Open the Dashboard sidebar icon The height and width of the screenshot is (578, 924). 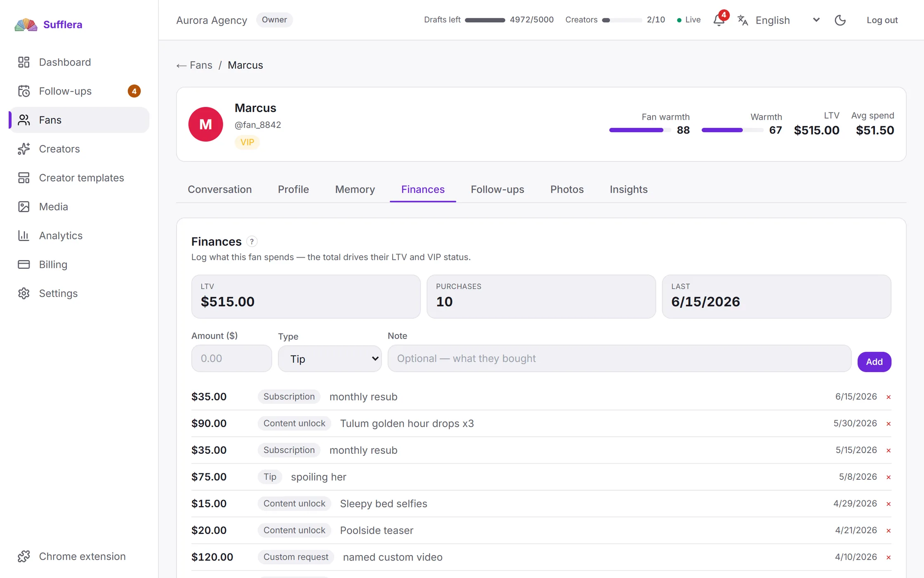click(x=24, y=62)
